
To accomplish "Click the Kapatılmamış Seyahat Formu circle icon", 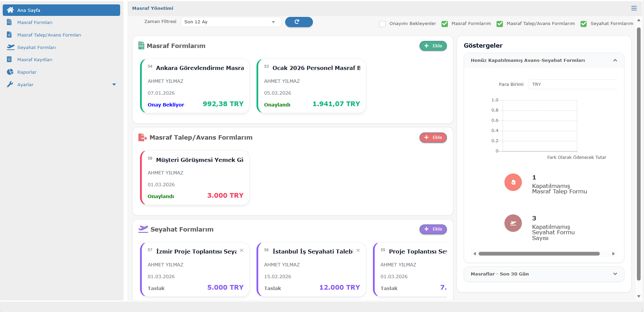I will point(513,223).
